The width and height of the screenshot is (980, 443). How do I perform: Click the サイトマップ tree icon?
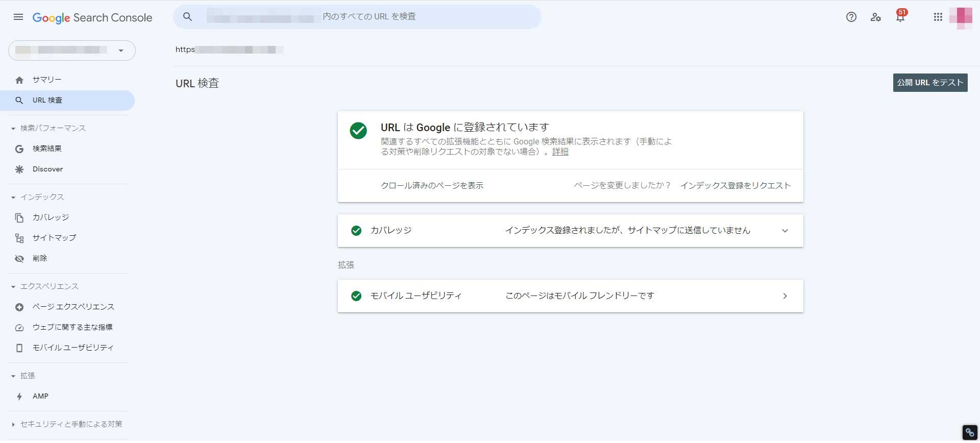pos(19,238)
